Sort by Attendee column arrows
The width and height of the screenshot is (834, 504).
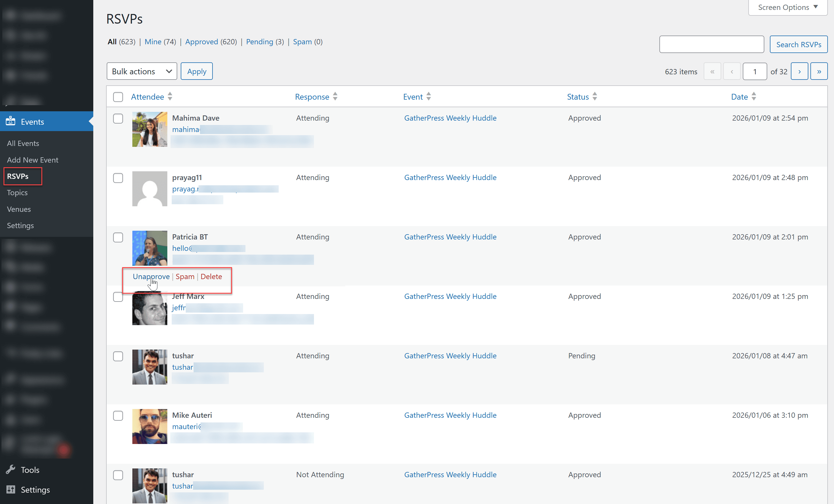170,97
